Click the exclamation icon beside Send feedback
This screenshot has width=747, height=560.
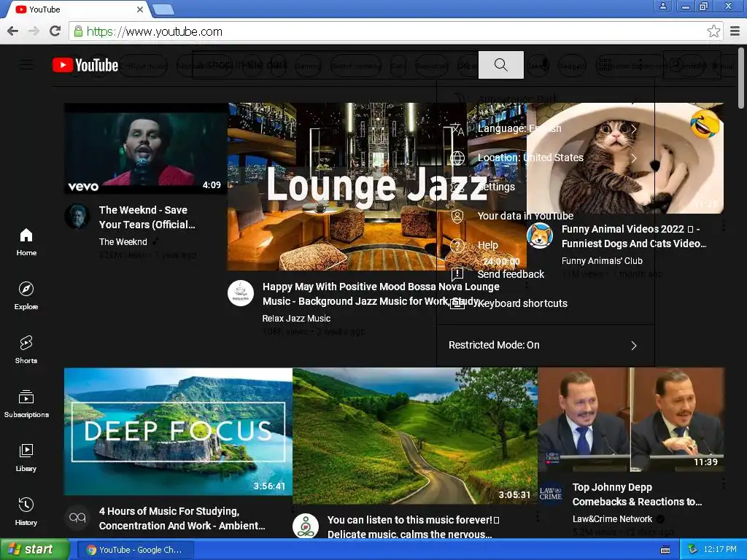click(457, 274)
